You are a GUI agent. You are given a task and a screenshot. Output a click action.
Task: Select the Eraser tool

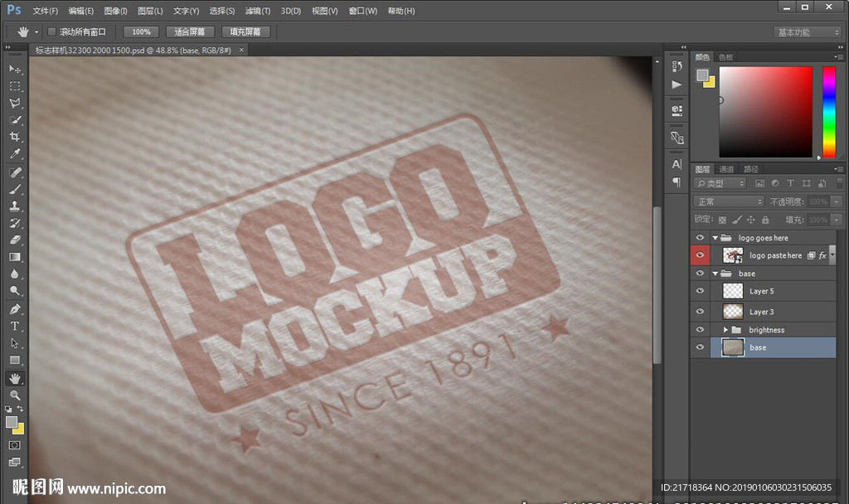[15, 240]
